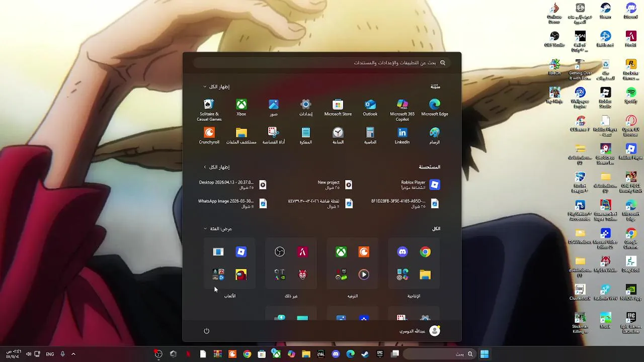Select NVIDIA App desktop shortcut
Image resolution: width=644 pixels, height=362 pixels.
pos(631,293)
